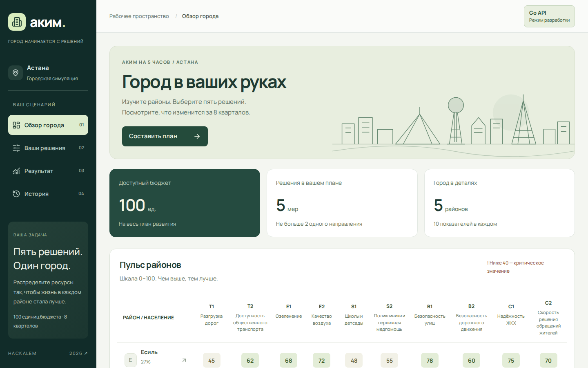
Task: Open Есиль district via its arrow icon
Action: point(184,360)
